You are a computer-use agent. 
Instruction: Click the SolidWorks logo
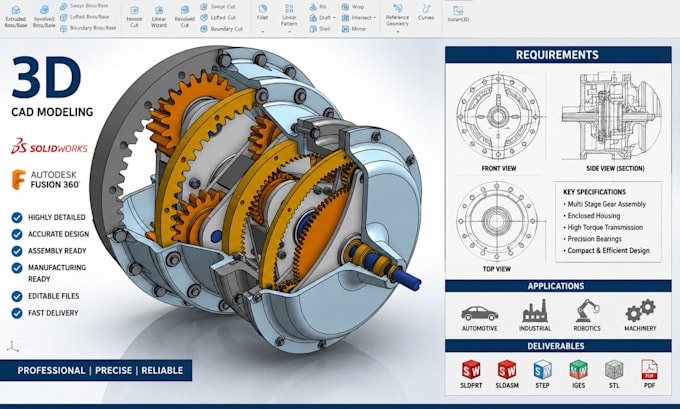tap(49, 147)
